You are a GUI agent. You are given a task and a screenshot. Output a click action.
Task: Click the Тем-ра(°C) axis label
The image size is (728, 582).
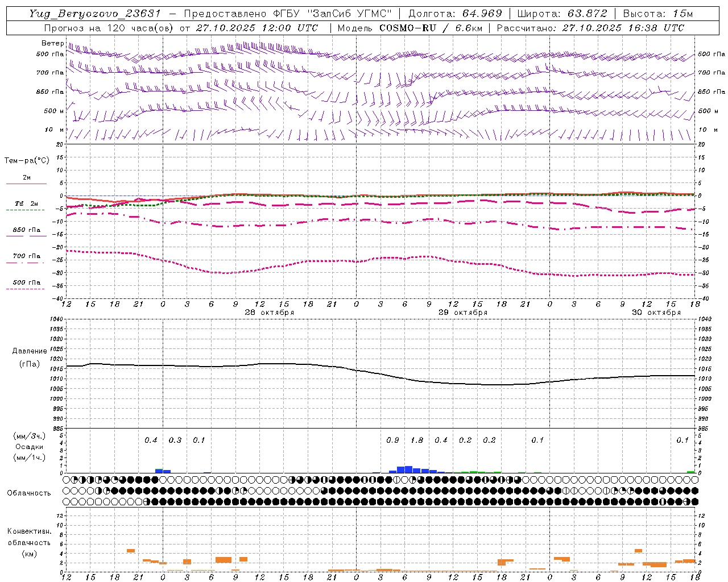click(27, 161)
